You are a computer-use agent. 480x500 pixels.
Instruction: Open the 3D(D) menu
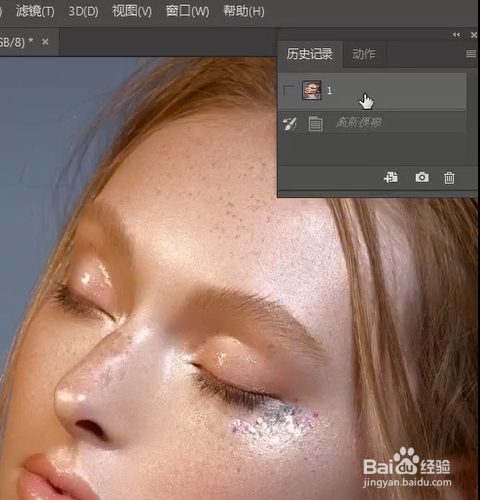click(83, 11)
